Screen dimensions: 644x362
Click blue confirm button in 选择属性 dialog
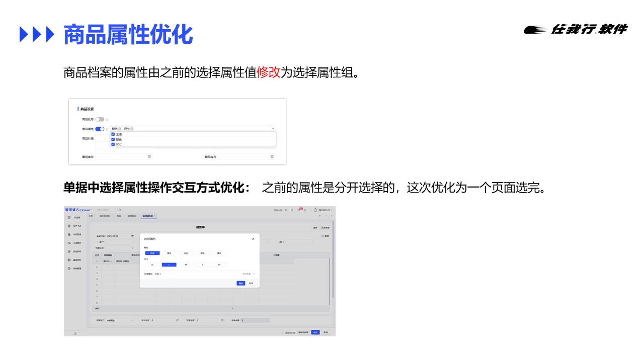240,284
